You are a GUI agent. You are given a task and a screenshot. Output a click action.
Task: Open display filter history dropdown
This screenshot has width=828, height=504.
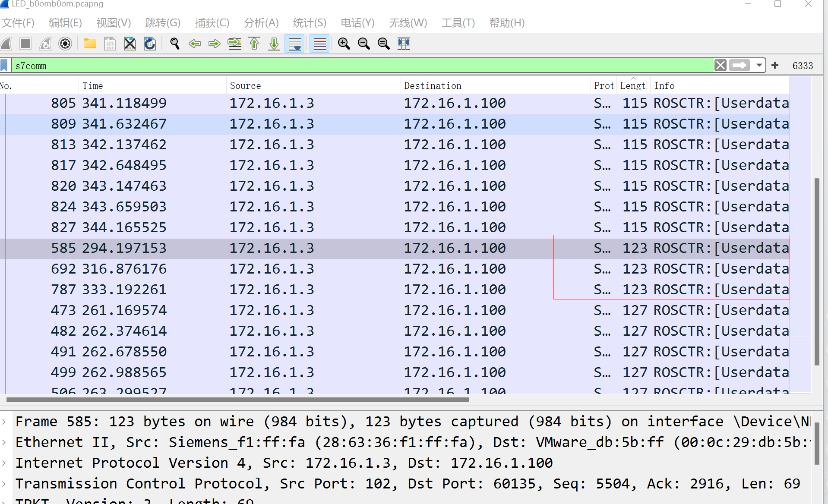pyautogui.click(x=759, y=66)
